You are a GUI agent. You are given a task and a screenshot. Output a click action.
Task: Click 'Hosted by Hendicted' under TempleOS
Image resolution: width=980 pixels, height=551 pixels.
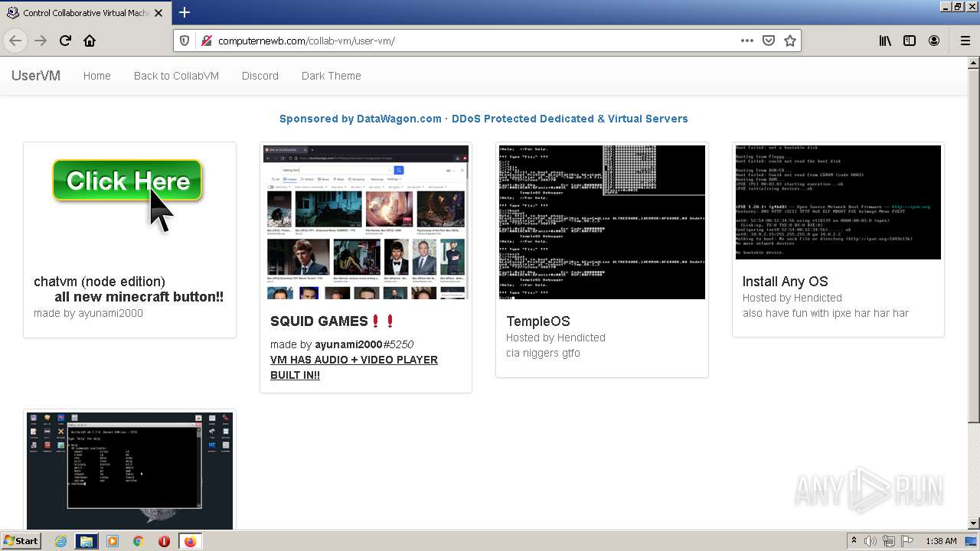pyautogui.click(x=556, y=337)
